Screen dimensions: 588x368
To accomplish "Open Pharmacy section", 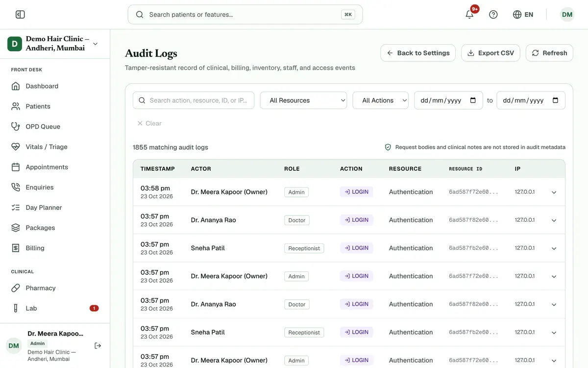I will (55, 288).
